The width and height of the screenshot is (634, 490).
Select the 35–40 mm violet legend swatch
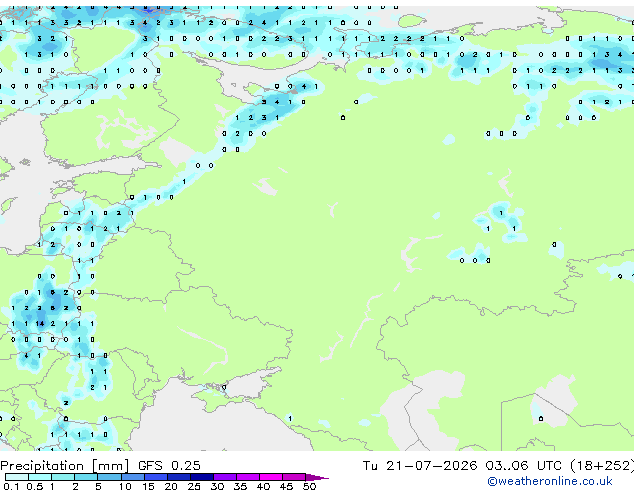click(x=248, y=477)
